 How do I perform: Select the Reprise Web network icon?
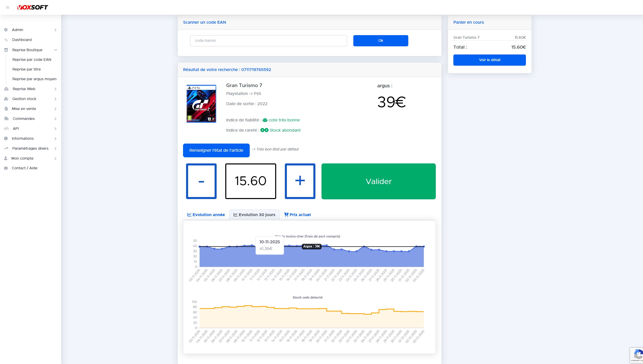pos(6,89)
